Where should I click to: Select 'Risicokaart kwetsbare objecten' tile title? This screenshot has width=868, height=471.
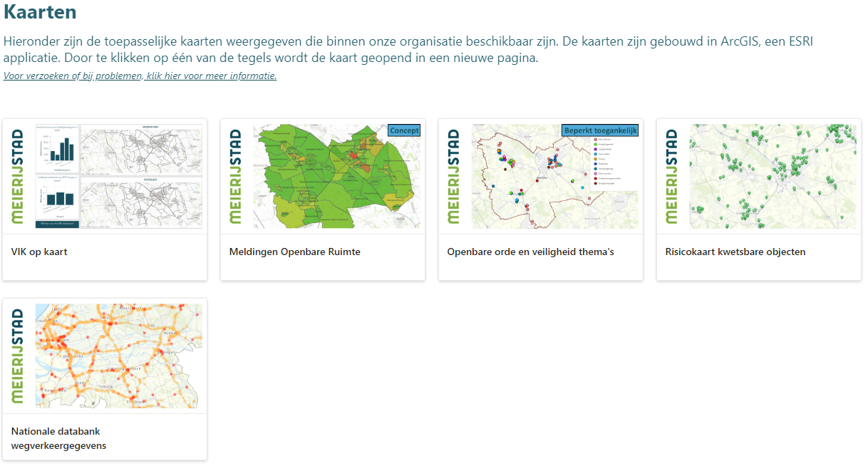click(735, 252)
